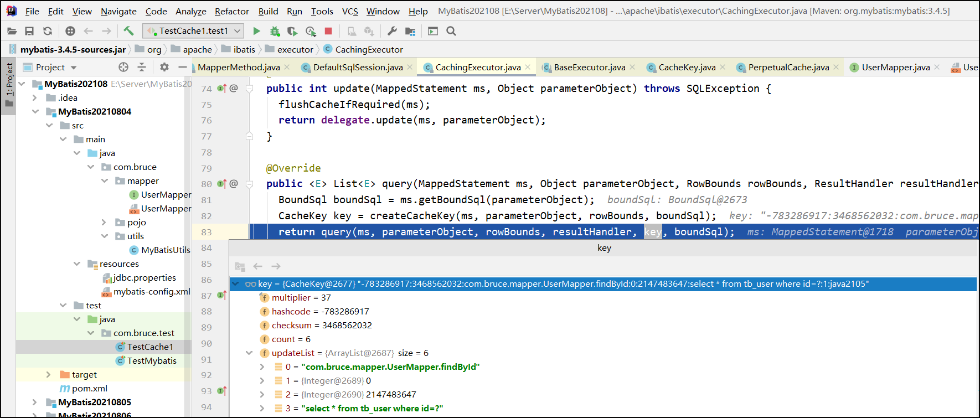This screenshot has height=418, width=980.
Task: Open Project panel gear options
Action: tap(164, 67)
